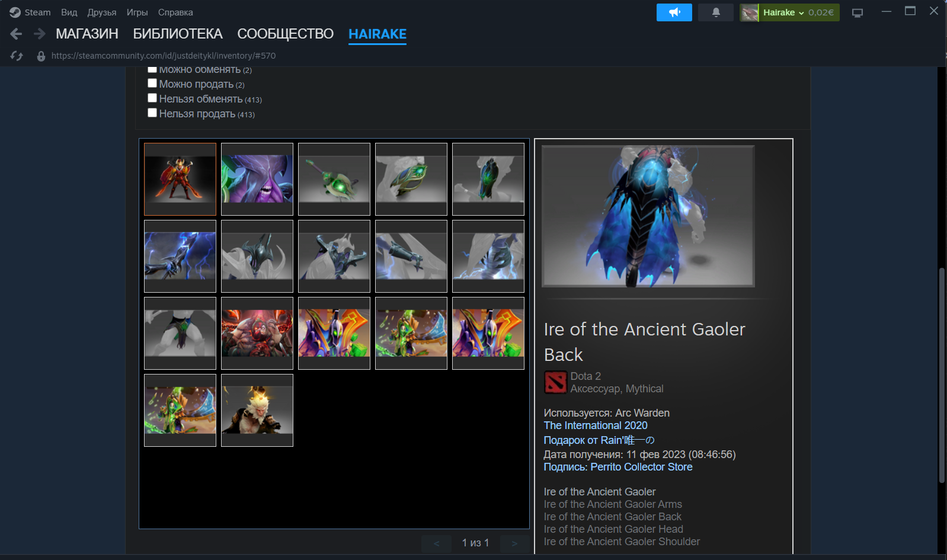Image resolution: width=947 pixels, height=560 pixels.
Task: Click the page scrollbar thumb
Action: point(942,376)
